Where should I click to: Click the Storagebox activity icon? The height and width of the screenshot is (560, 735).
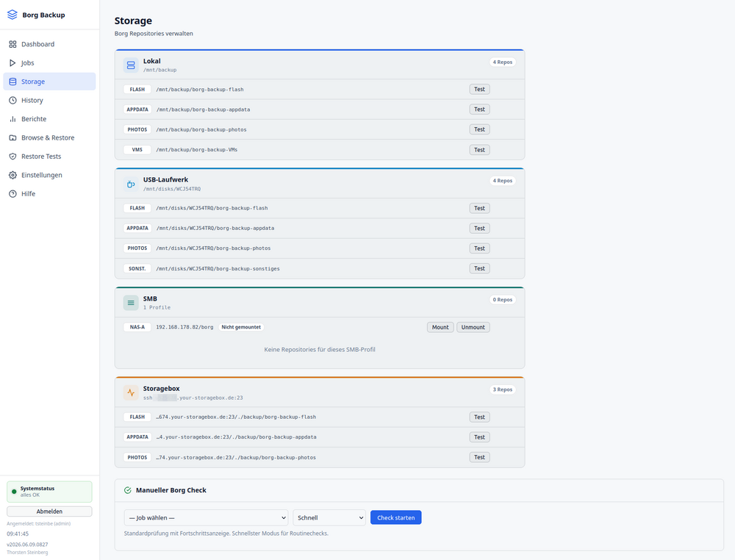(x=131, y=392)
